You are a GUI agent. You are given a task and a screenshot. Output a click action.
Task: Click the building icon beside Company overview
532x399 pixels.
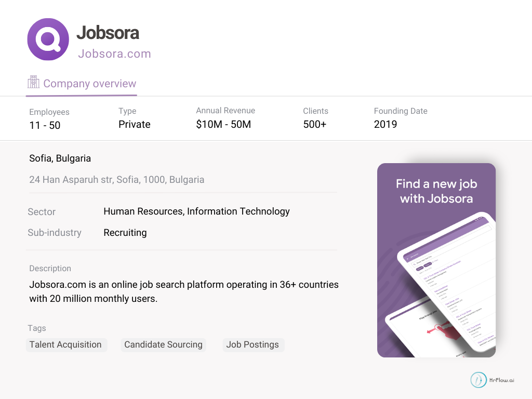click(x=33, y=82)
